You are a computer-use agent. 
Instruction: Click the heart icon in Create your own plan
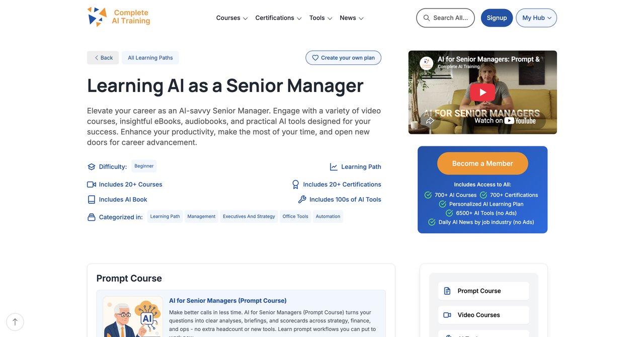(x=315, y=58)
